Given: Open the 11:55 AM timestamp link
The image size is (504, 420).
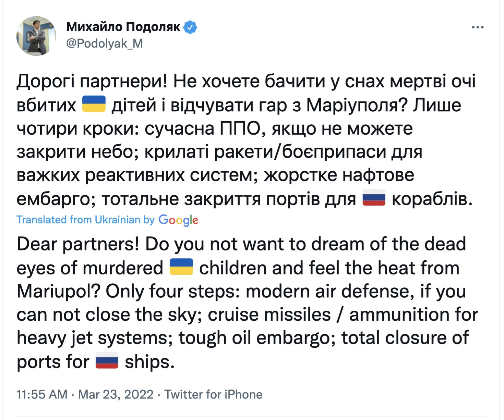Looking at the screenshot, I should [x=42, y=394].
